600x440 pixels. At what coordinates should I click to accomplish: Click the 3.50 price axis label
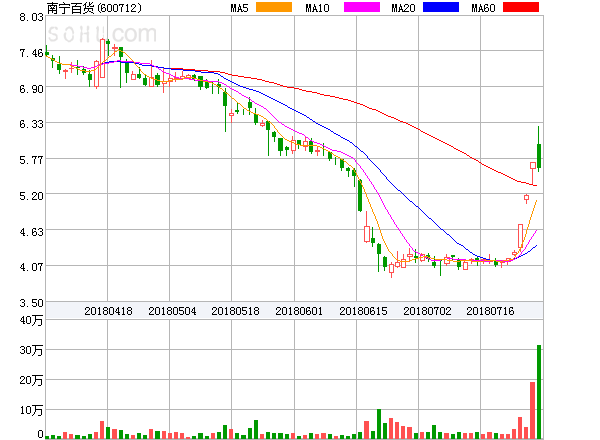pyautogui.click(x=31, y=303)
